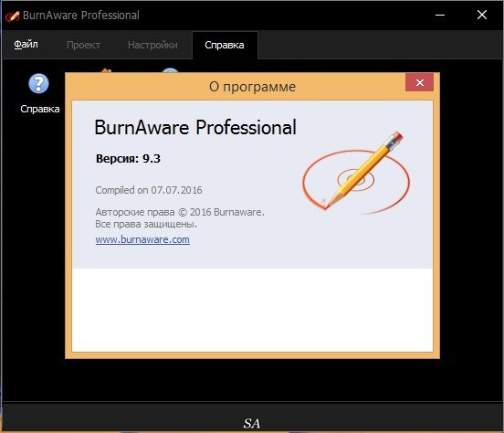Click the BurnAware Professional window title text
Screen dimensions: 504x433
pyautogui.click(x=81, y=16)
